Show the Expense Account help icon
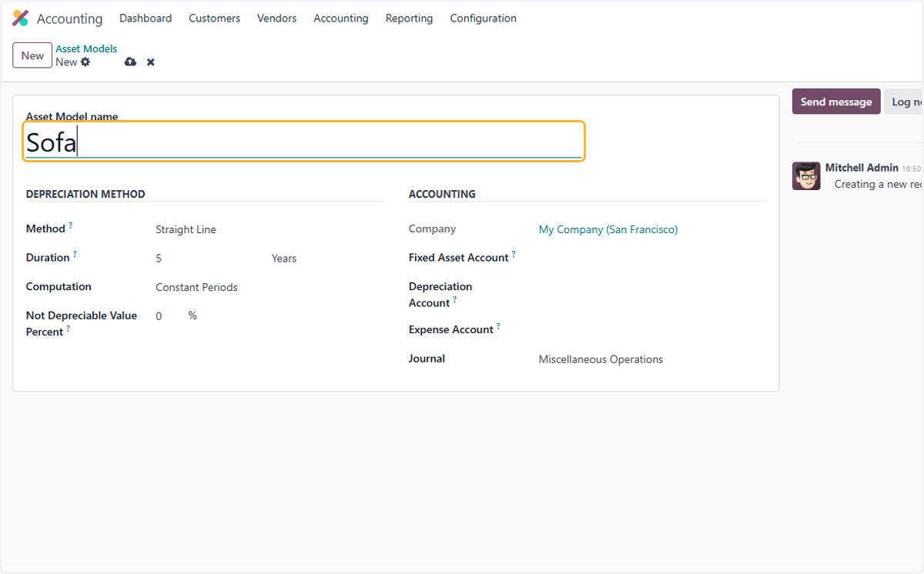This screenshot has height=574, width=924. tap(498, 326)
